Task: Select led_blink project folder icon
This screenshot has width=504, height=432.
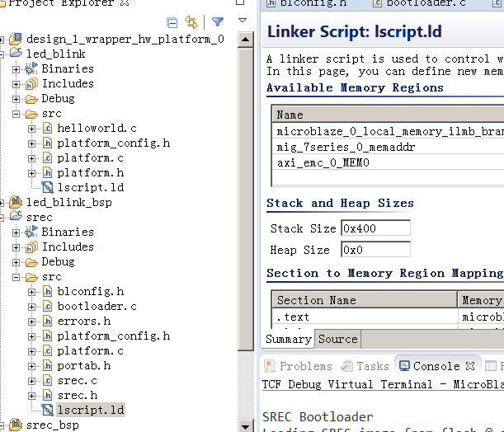Action: coord(16,53)
